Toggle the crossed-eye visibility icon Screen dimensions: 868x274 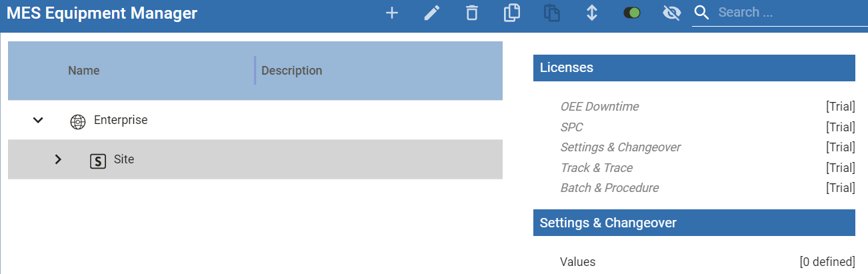point(671,13)
